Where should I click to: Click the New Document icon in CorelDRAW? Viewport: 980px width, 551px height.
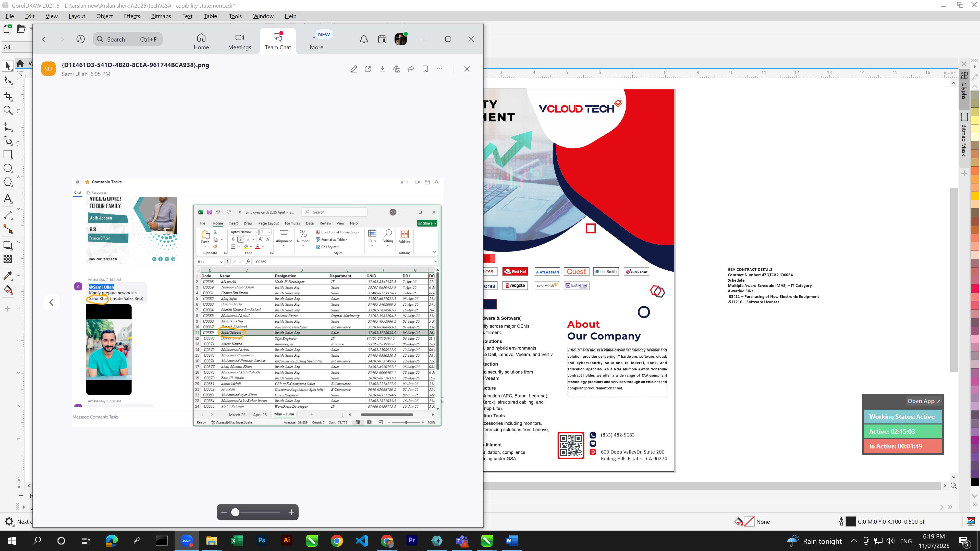point(8,29)
